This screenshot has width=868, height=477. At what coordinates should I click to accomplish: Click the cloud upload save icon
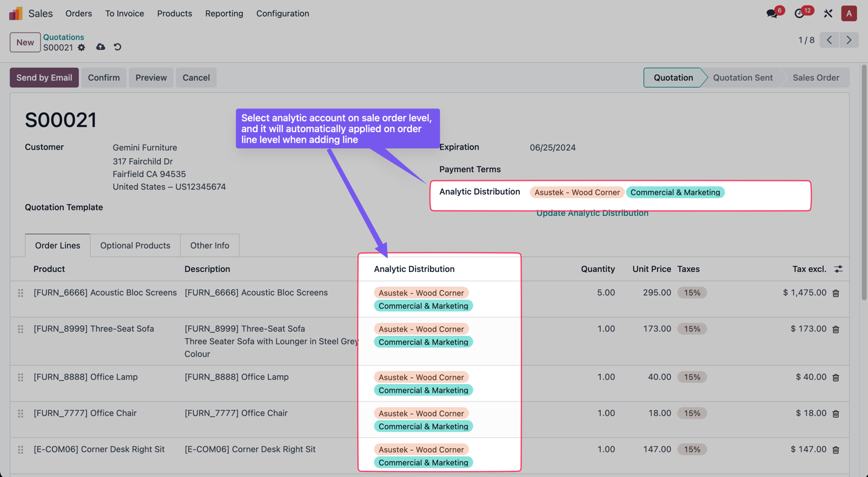click(101, 47)
